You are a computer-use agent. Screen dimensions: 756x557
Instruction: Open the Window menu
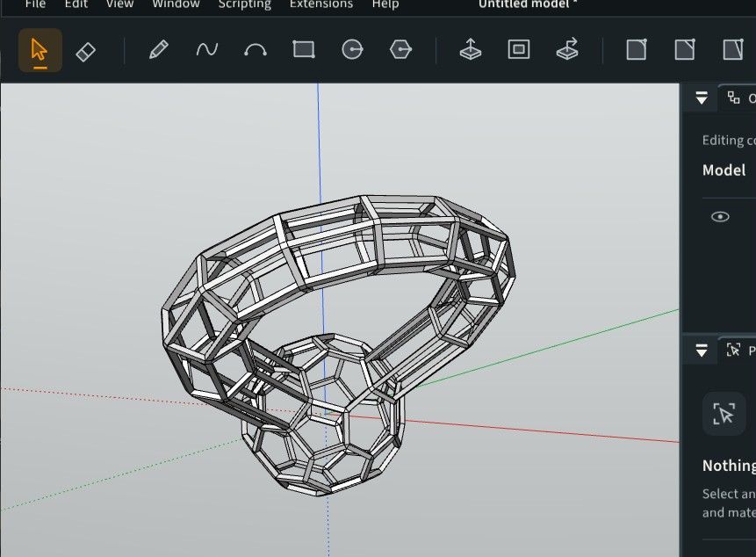pos(176,4)
